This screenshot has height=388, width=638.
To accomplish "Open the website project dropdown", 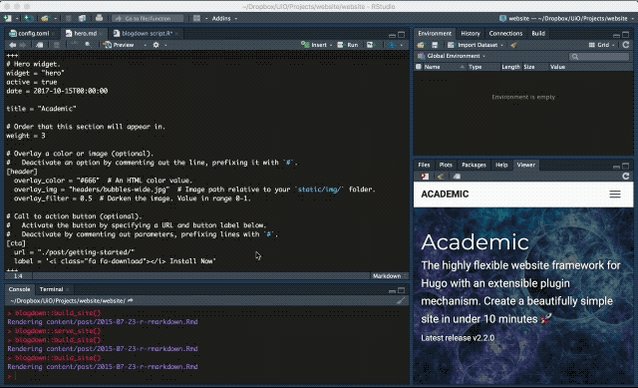I will coord(566,18).
